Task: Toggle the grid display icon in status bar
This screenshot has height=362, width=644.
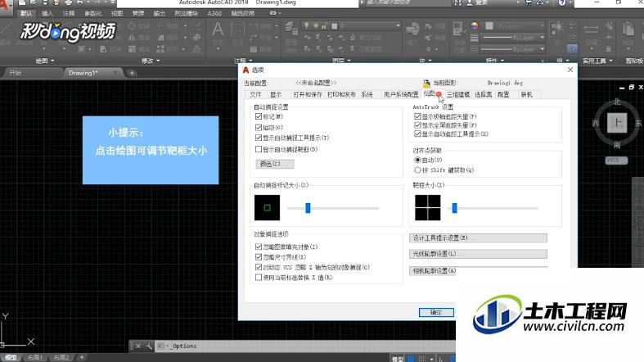Action: pos(411,359)
